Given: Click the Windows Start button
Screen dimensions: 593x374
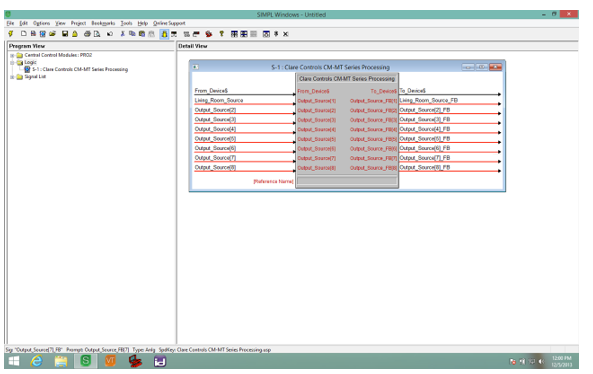Looking at the screenshot, I should [x=14, y=362].
